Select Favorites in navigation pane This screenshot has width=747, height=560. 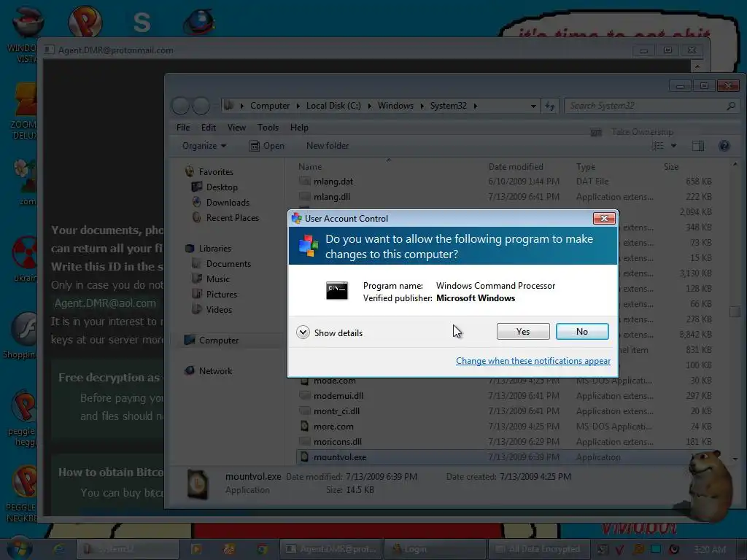coord(216,172)
